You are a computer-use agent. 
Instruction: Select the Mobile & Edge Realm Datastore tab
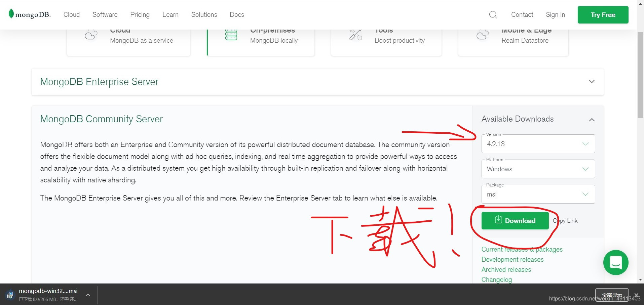513,42
